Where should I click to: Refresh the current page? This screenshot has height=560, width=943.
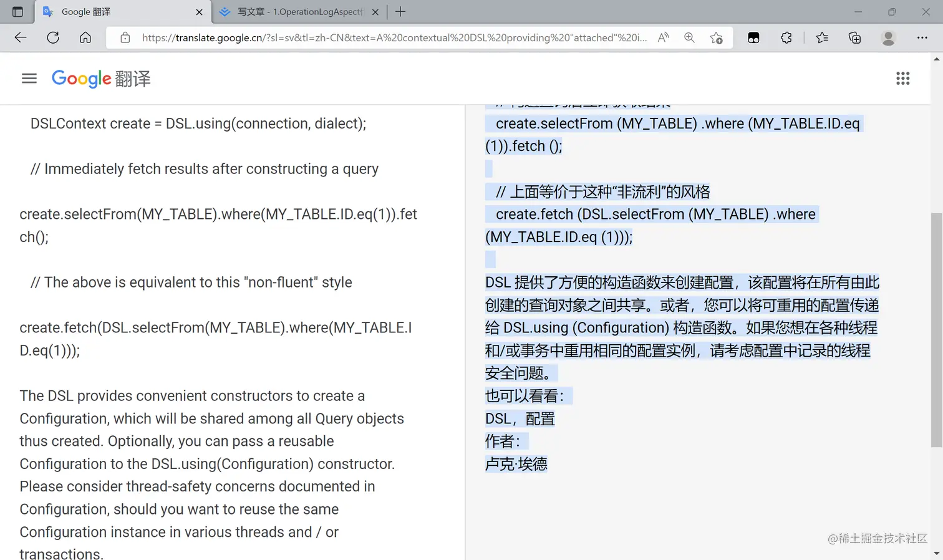[x=53, y=38]
